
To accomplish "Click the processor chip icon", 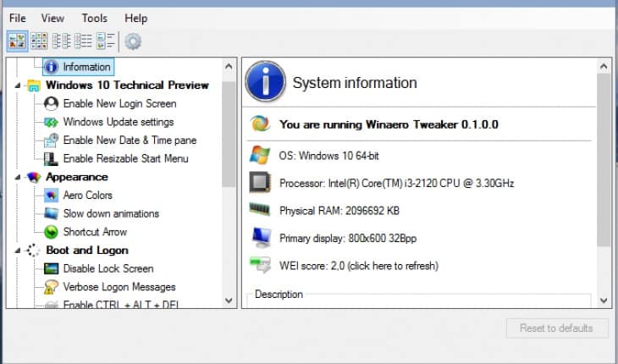I will (x=260, y=182).
